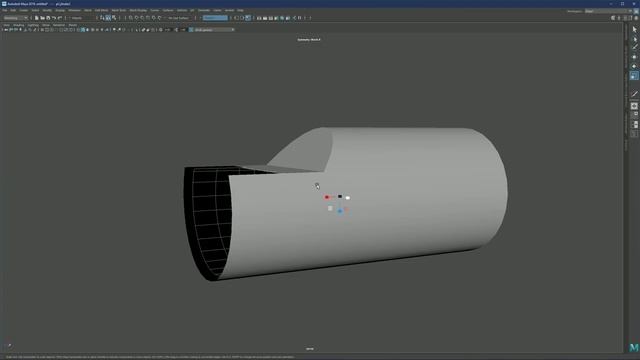Toggle the highlighted construction history button
Viewport: 640px width, 360px height.
pyautogui.click(x=248, y=18)
